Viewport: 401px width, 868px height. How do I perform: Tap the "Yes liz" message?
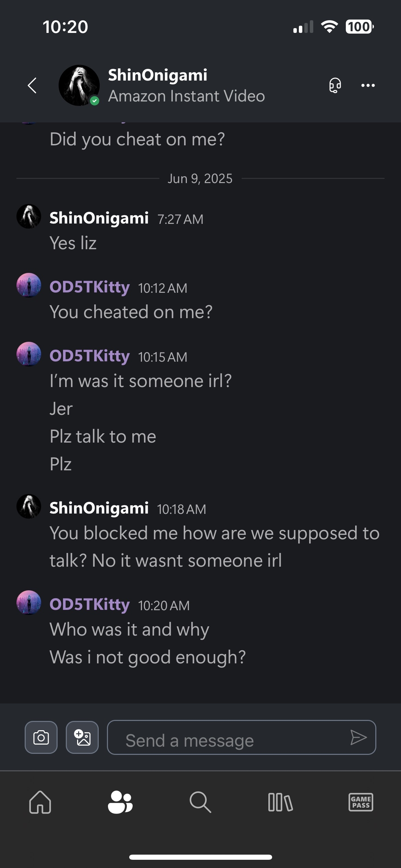click(x=73, y=243)
